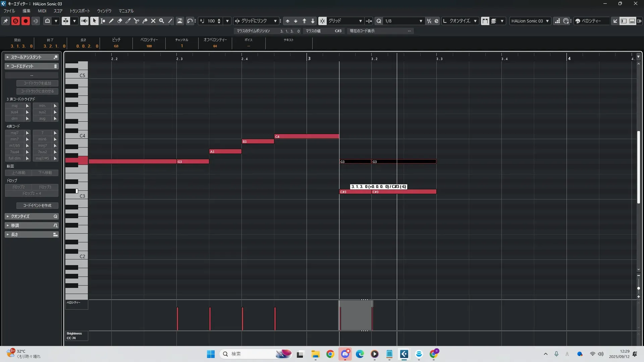This screenshot has width=644, height=362.
Task: Open the グリッドにリンク dropdown
Action: pyautogui.click(x=275, y=21)
